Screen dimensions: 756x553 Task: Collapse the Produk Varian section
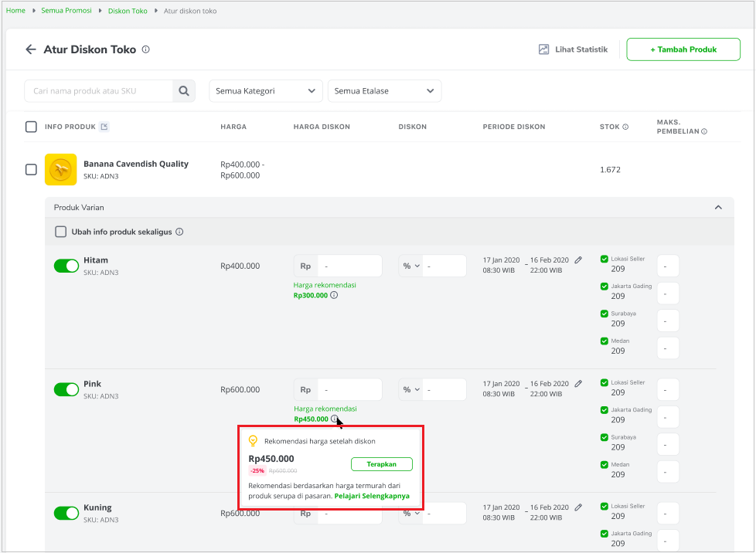[718, 207]
